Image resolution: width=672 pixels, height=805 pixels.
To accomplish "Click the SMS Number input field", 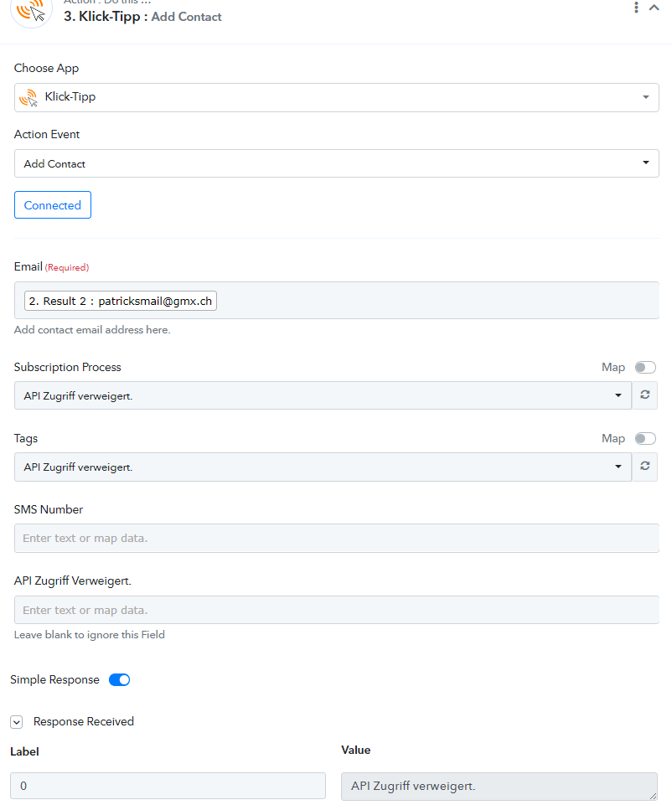I will [336, 538].
